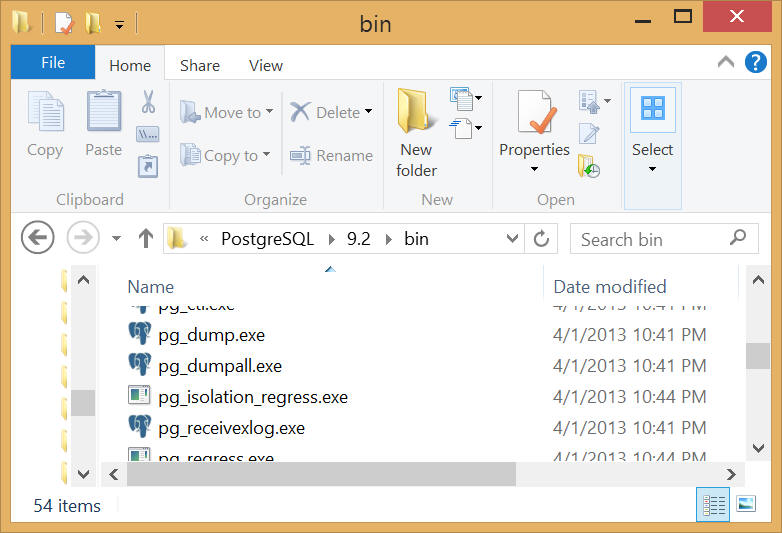Image resolution: width=782 pixels, height=533 pixels.
Task: Create a New folder
Action: (x=416, y=132)
